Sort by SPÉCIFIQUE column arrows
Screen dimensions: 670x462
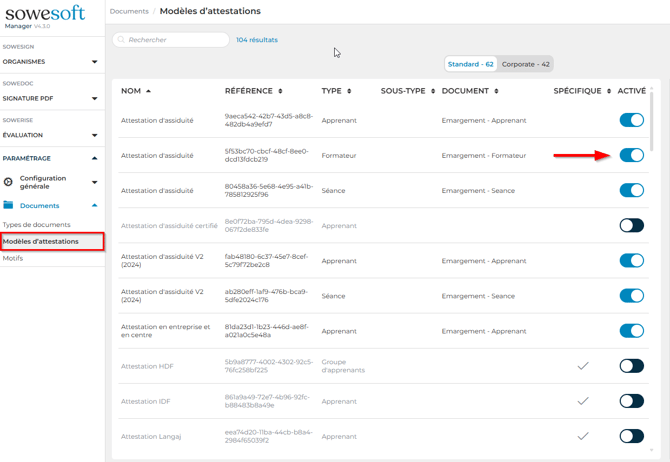tap(609, 91)
